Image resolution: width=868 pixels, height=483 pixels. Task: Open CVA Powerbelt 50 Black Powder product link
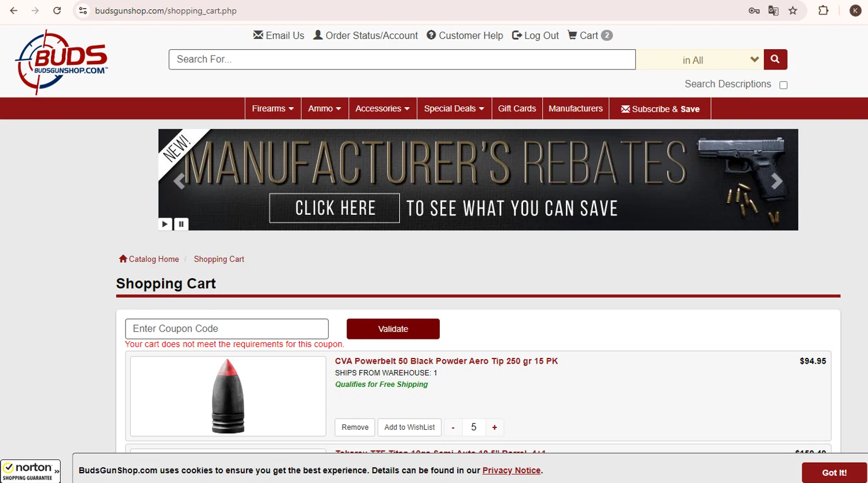446,361
